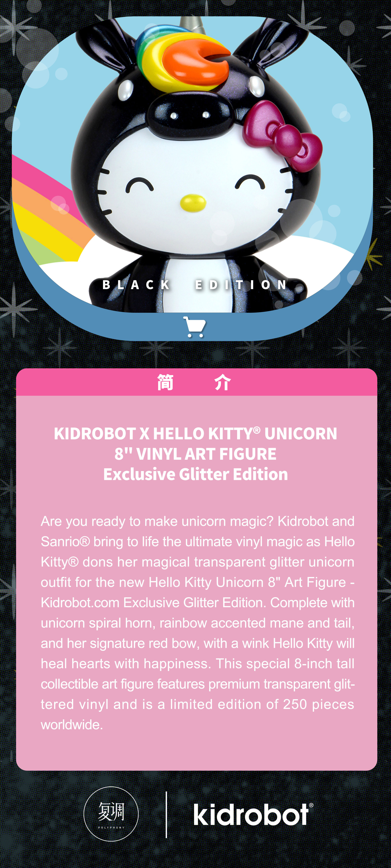This screenshot has height=868, width=391.
Task: Click the registered trademark symbol beside kidrobot
Action: tap(311, 805)
